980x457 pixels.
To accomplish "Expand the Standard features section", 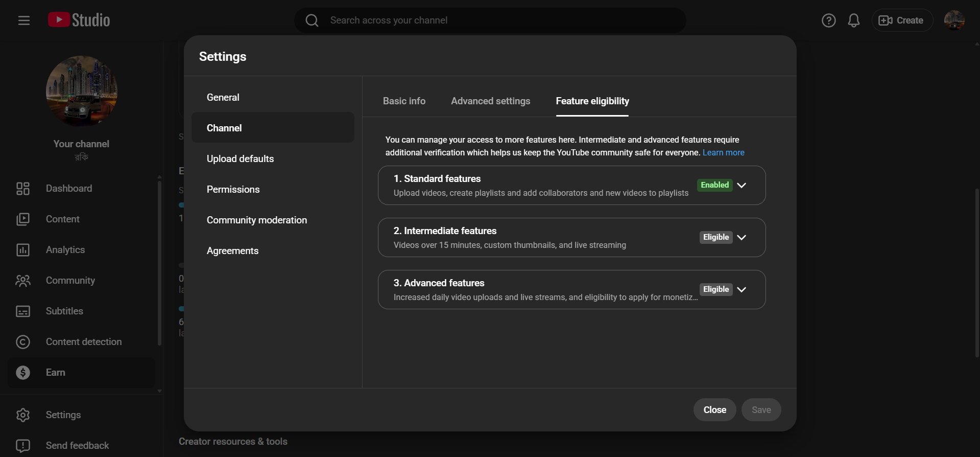I will (742, 186).
